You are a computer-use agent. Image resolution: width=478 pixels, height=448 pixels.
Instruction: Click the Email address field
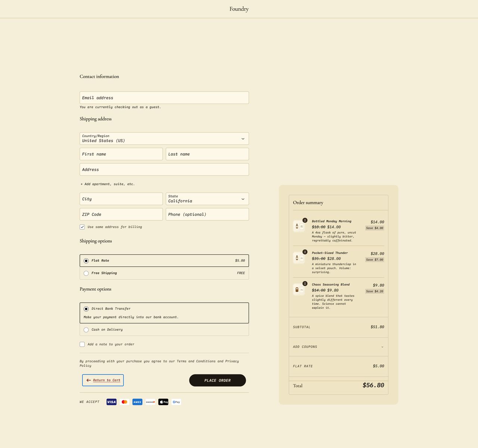(x=164, y=98)
